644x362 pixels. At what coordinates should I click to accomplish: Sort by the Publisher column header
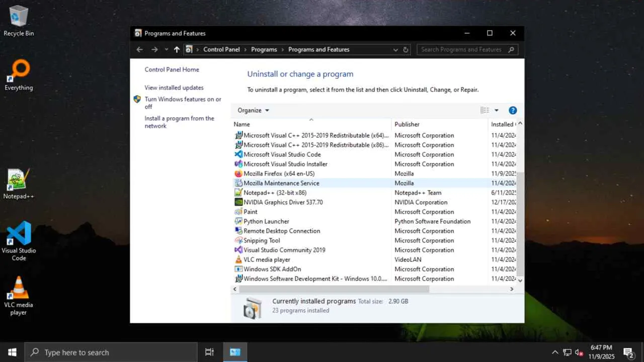pos(440,124)
